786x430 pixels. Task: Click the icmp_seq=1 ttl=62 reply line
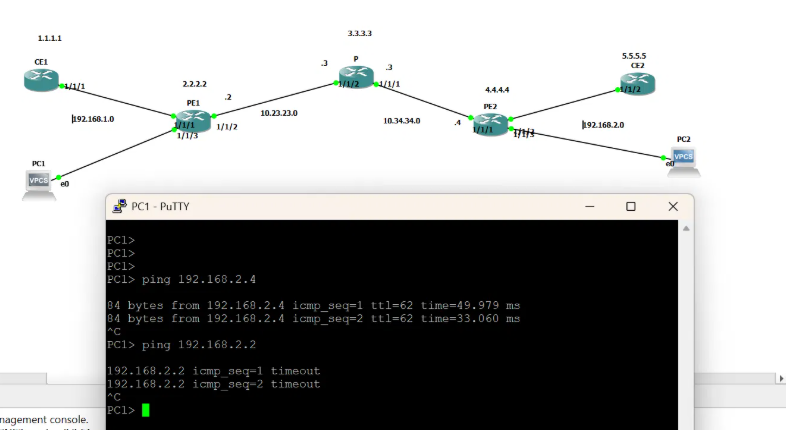click(314, 306)
